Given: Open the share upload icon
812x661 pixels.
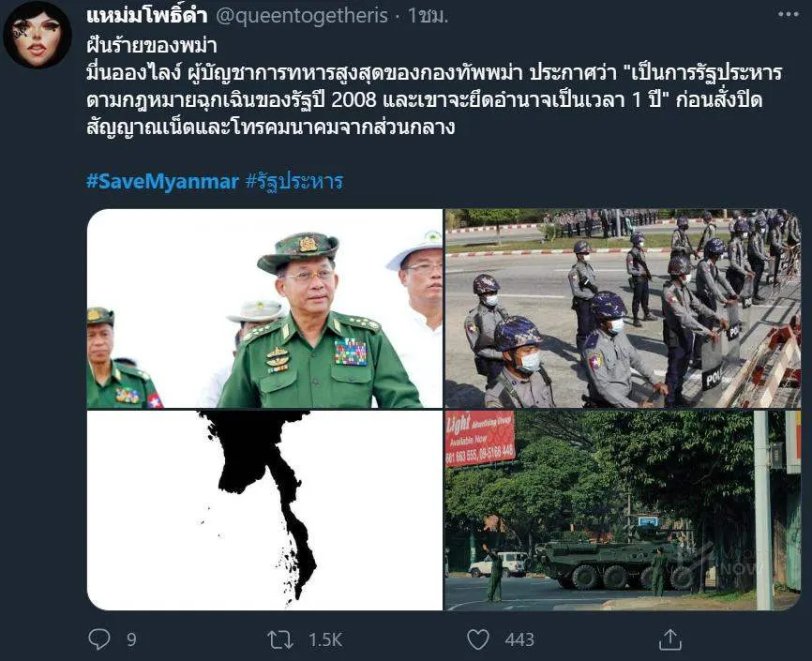Looking at the screenshot, I should click(x=669, y=638).
